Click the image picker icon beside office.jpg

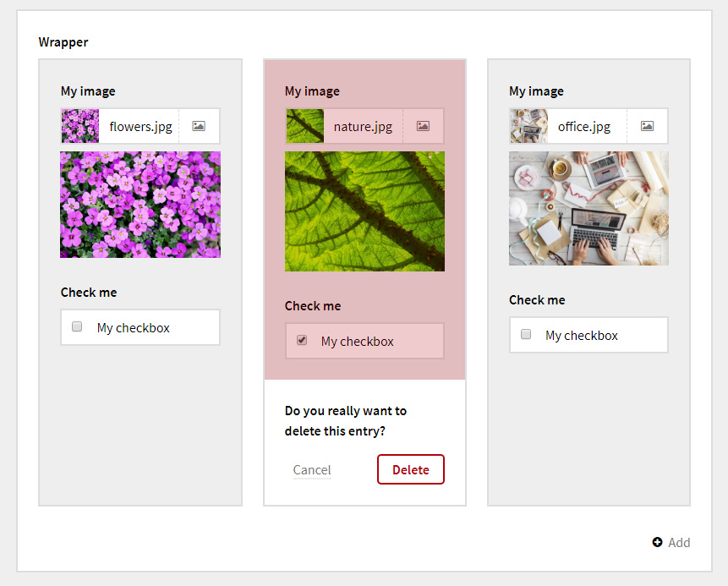[x=647, y=126]
